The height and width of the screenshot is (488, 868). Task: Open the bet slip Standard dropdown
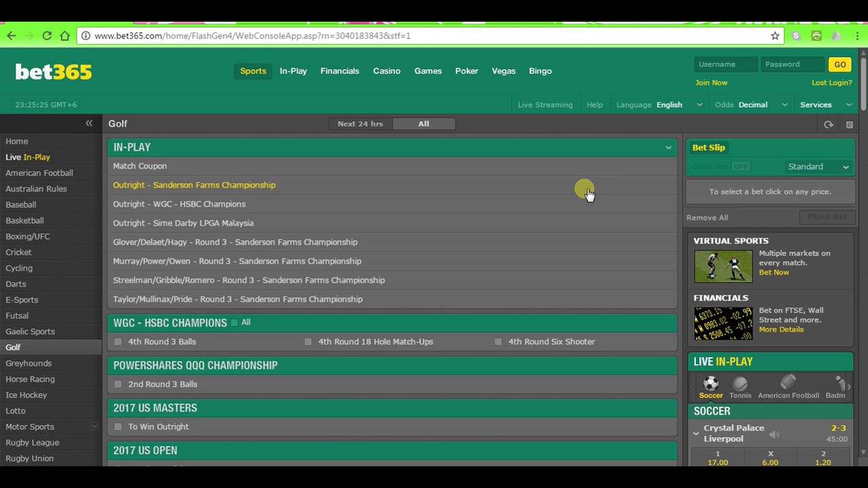tap(818, 167)
